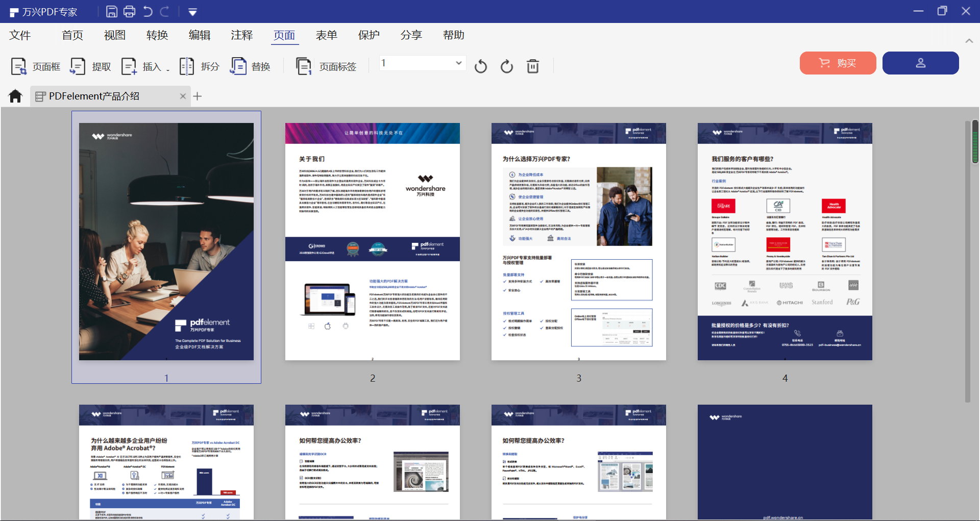
Task: Expand the Insert (插入) dropdown menu
Action: point(168,68)
